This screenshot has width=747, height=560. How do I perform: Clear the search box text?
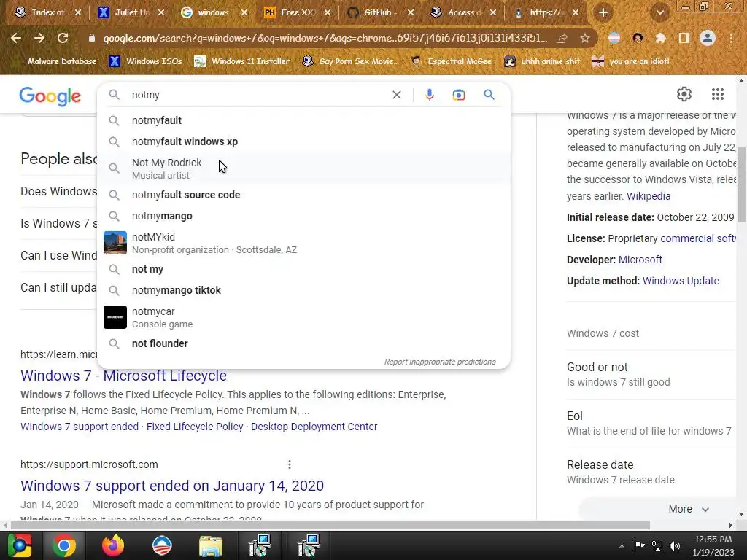[396, 95]
